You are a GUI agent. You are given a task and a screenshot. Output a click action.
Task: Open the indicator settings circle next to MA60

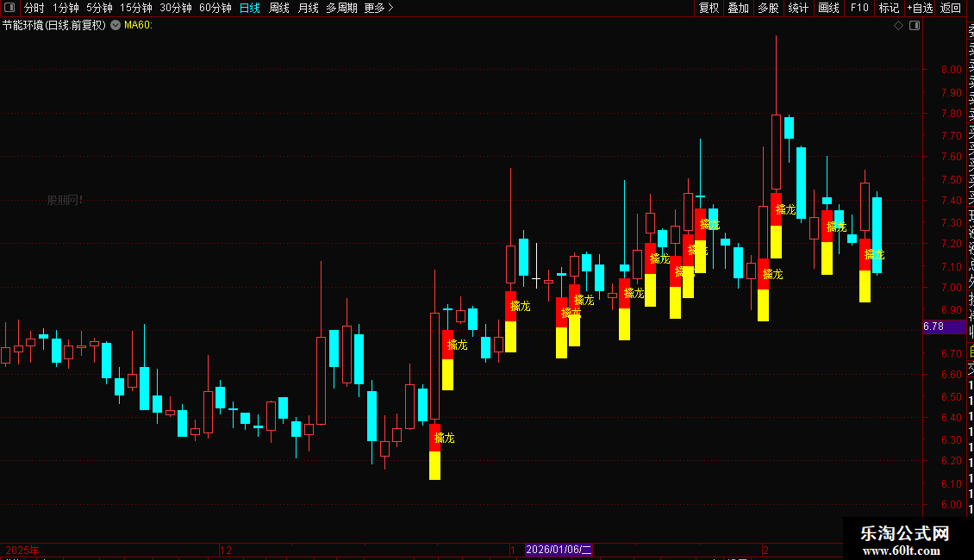(116, 25)
